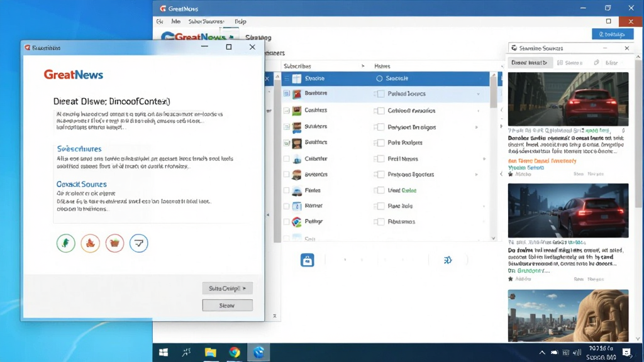The width and height of the screenshot is (644, 362).
Task: Open the city skyline thumbnail at panel bottom
Action: (568, 315)
